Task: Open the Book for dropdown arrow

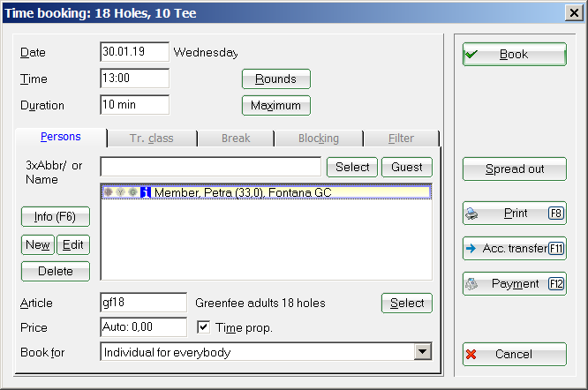Action: pyautogui.click(x=423, y=352)
